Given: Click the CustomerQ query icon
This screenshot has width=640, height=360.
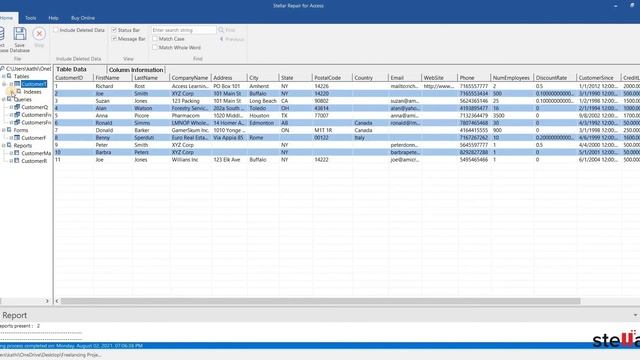Looking at the screenshot, I should (17, 107).
